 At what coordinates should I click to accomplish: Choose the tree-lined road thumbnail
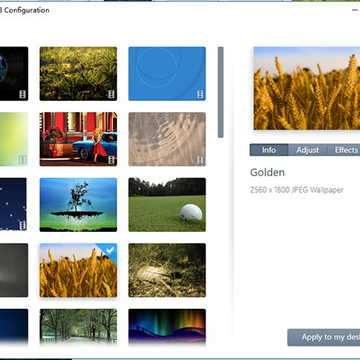78,328
